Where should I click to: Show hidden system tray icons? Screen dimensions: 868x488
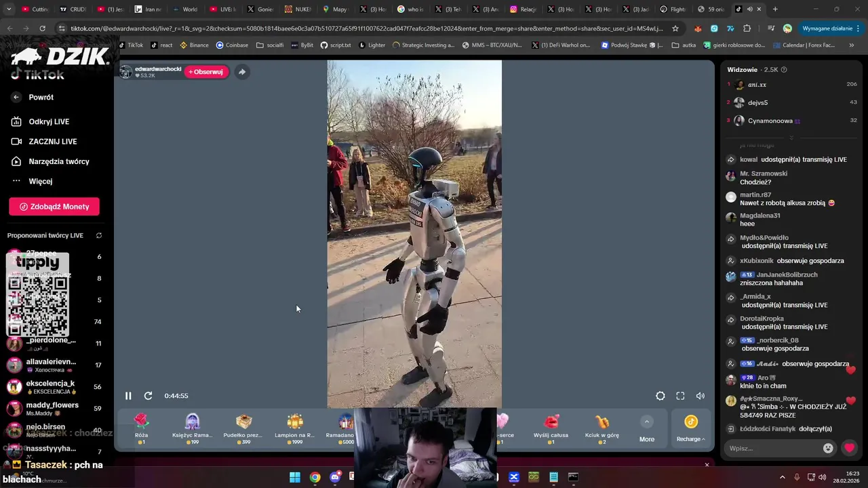(x=782, y=477)
